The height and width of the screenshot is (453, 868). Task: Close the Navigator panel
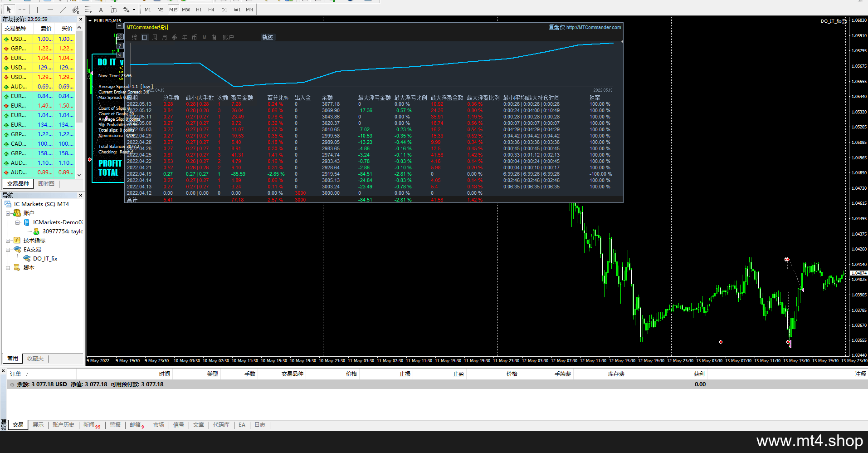[x=81, y=195]
